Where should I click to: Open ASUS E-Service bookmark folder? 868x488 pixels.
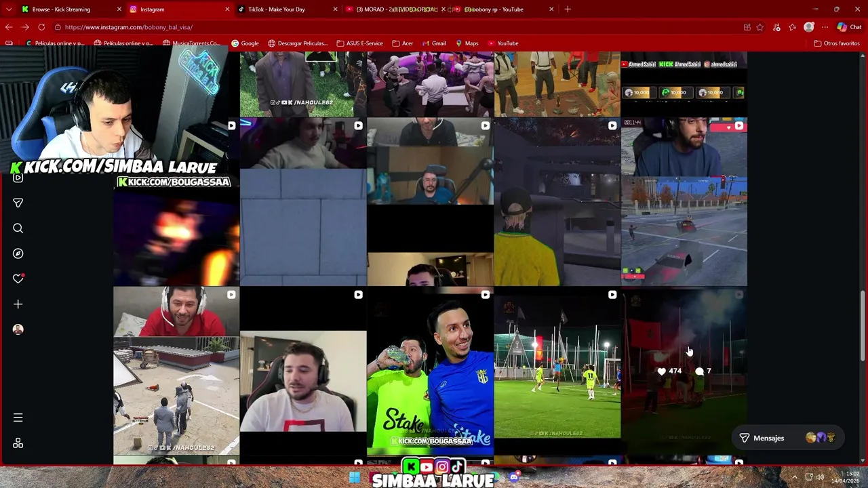tap(360, 43)
